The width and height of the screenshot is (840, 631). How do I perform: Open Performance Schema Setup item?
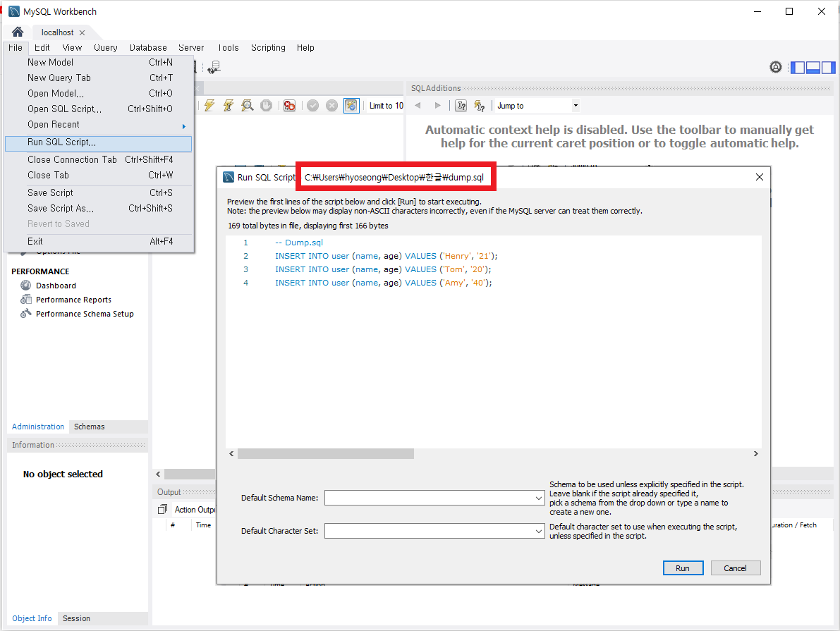point(85,314)
